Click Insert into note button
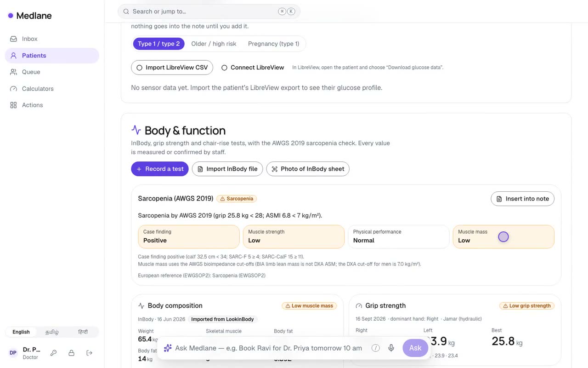Viewport: 588px width, 368px height. pyautogui.click(x=523, y=199)
